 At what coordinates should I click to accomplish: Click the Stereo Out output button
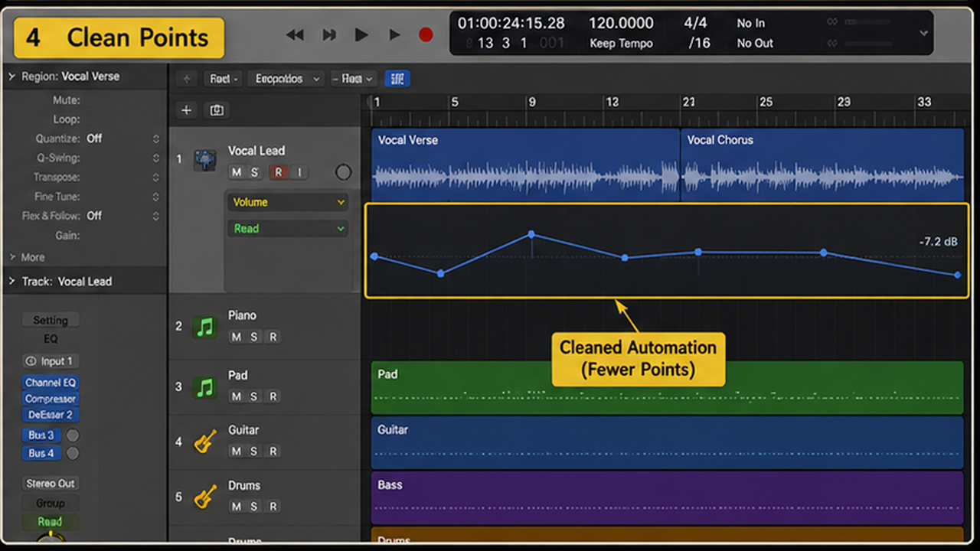click(x=51, y=484)
